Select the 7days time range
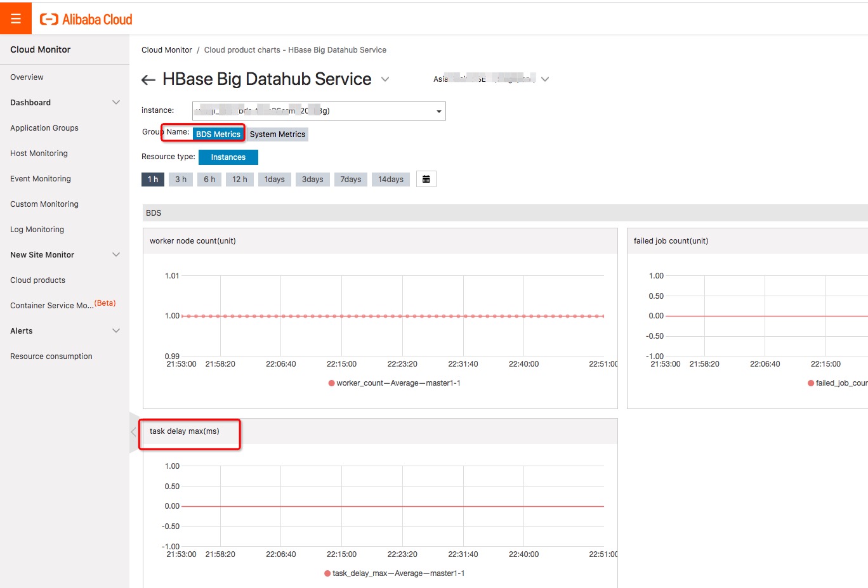 tap(350, 179)
